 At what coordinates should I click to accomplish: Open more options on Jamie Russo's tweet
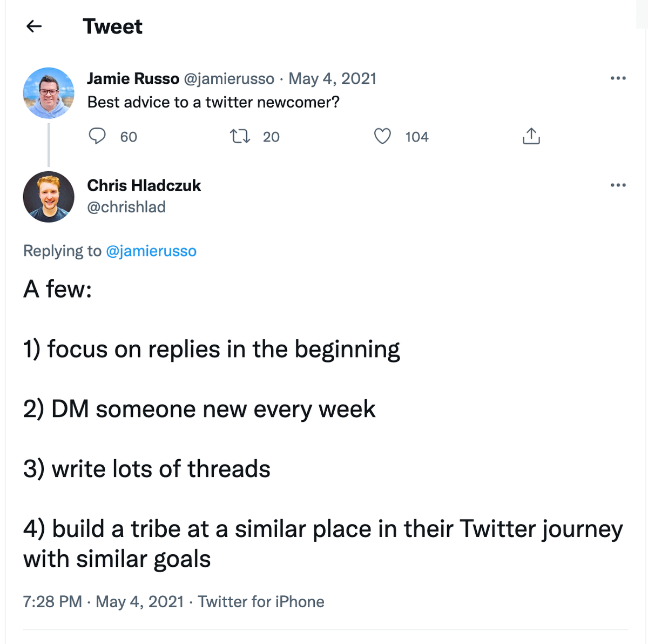tap(618, 78)
